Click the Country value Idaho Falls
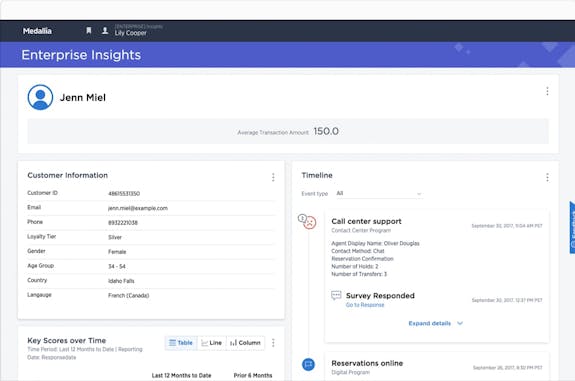The height and width of the screenshot is (381, 575). tap(121, 281)
